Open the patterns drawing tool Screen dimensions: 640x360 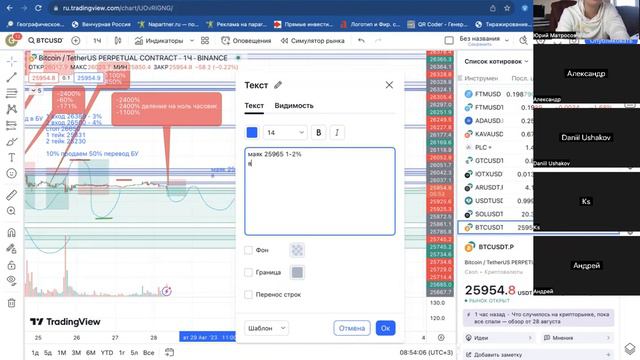(x=11, y=109)
